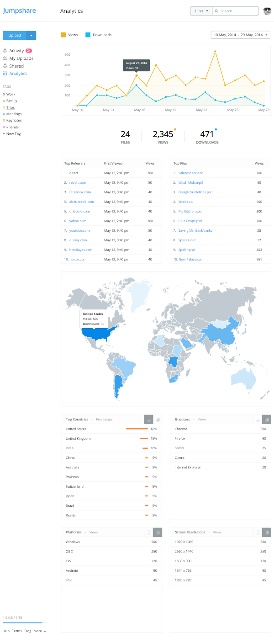This screenshot has height=644, width=274.
Task: Open the search box via the magnifier icon
Action: pyautogui.click(x=217, y=11)
